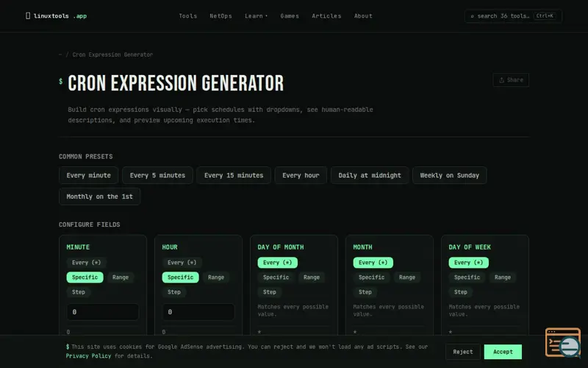Expand the Learn dropdown menu
Screen dimensions: 588x368
tap(256, 15)
